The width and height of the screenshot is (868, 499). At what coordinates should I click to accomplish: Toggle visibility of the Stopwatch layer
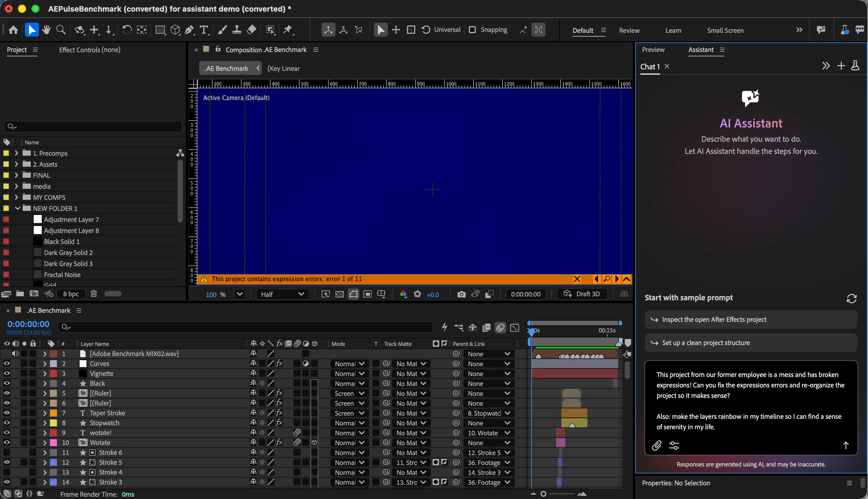(6, 423)
